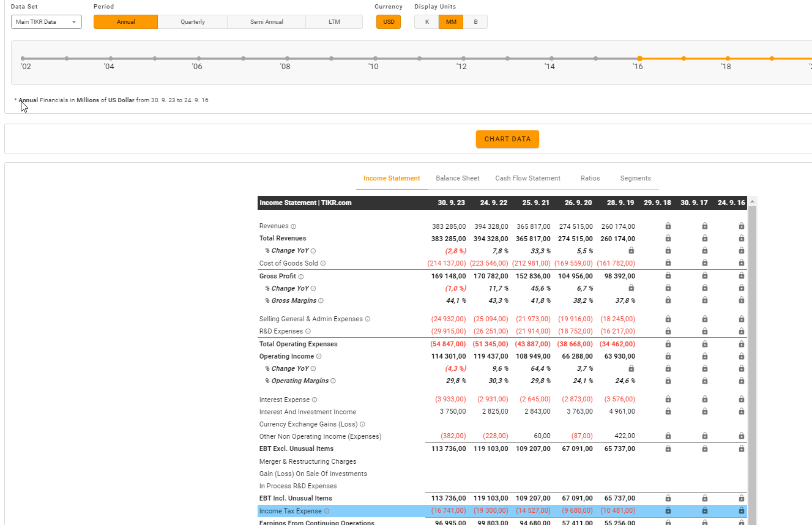Click info icon beside Interest Expense
Image resolution: width=812 pixels, height=525 pixels.
tap(315, 400)
